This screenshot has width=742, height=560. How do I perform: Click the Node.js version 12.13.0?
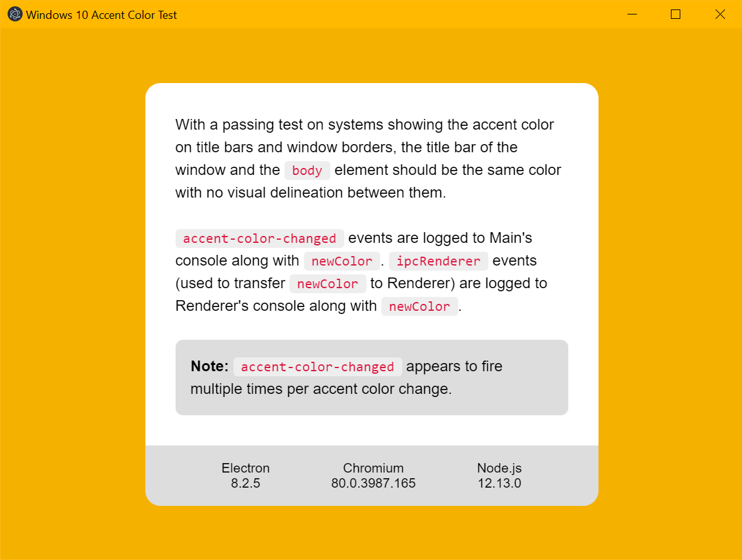point(499,483)
